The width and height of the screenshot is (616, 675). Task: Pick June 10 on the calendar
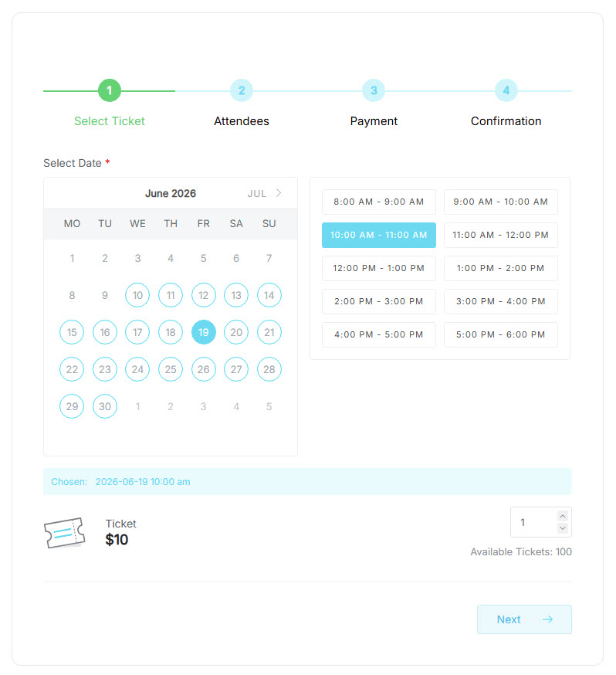[x=137, y=295]
